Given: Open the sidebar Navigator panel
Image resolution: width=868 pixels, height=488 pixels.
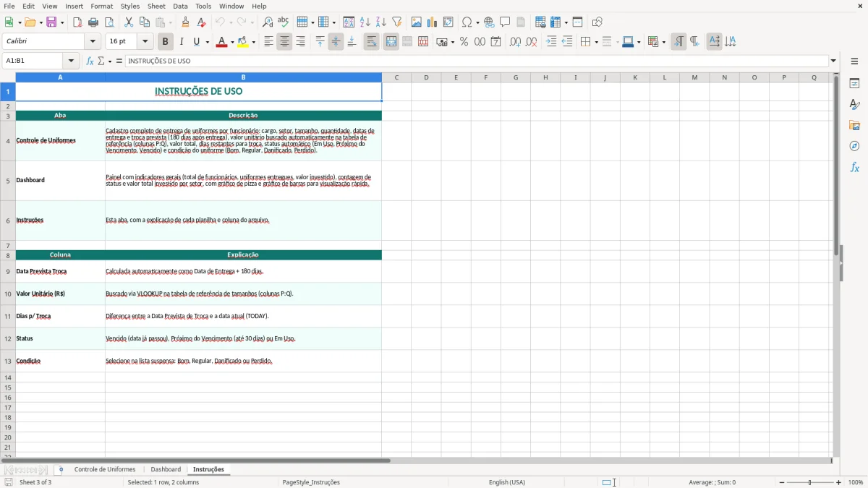Looking at the screenshot, I should 854,147.
